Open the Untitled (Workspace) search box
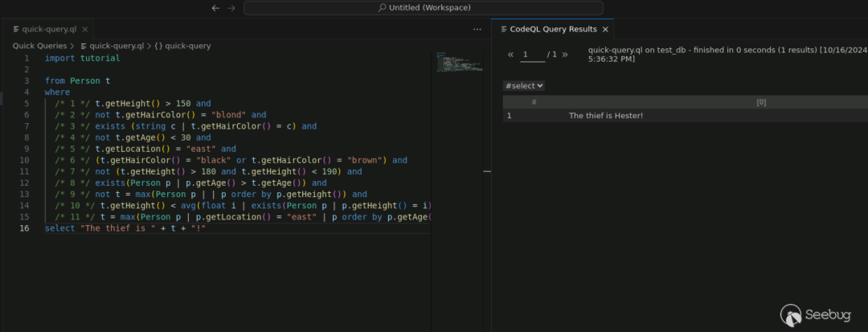Screen dimensions: 868x332 (x=424, y=8)
